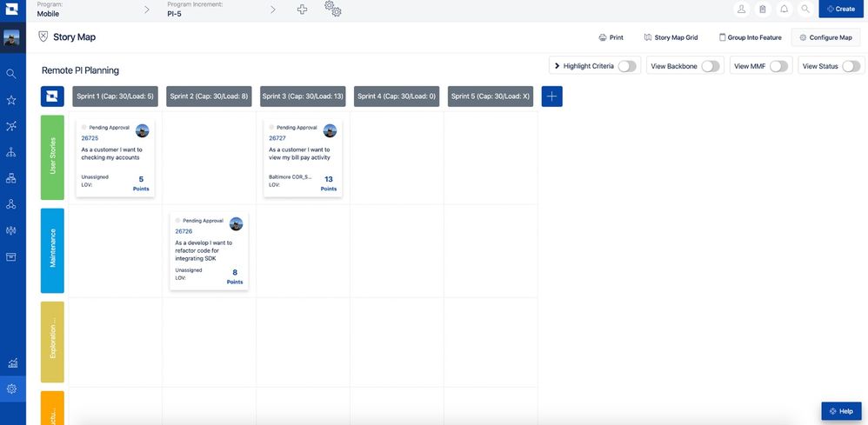Select the Sprint 3 column header
Viewport: 868px width, 425px height.
pos(303,96)
